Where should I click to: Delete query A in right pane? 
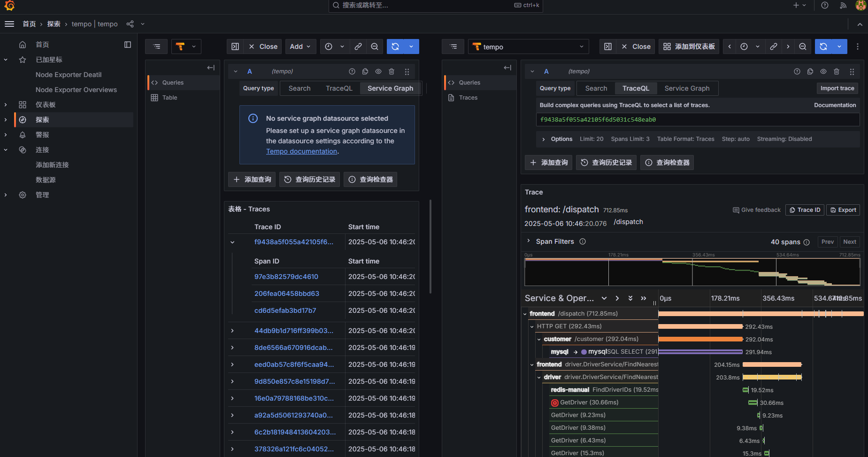coord(837,71)
